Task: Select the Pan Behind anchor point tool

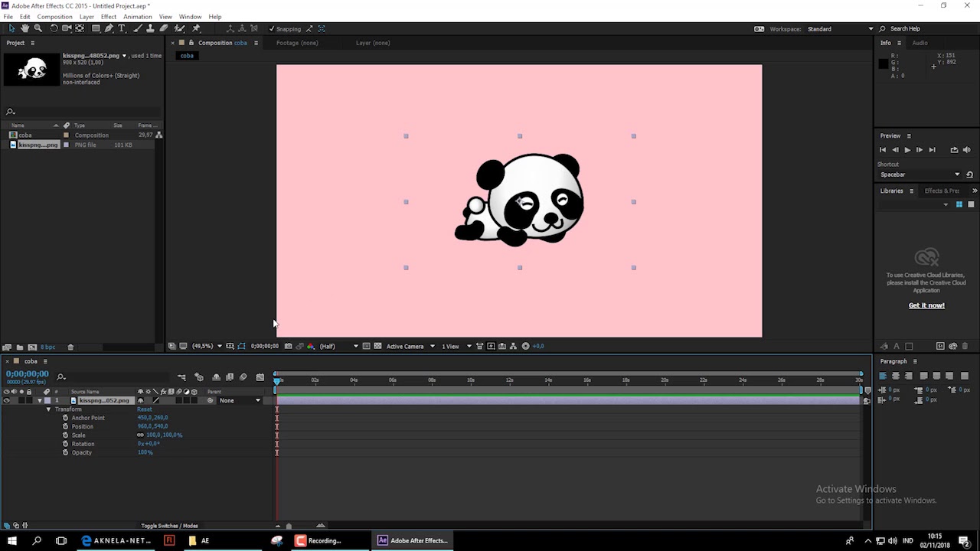Action: [x=80, y=28]
